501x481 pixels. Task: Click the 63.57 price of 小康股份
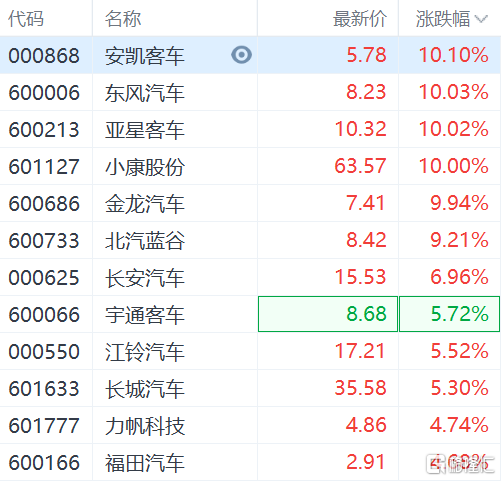tap(360, 166)
